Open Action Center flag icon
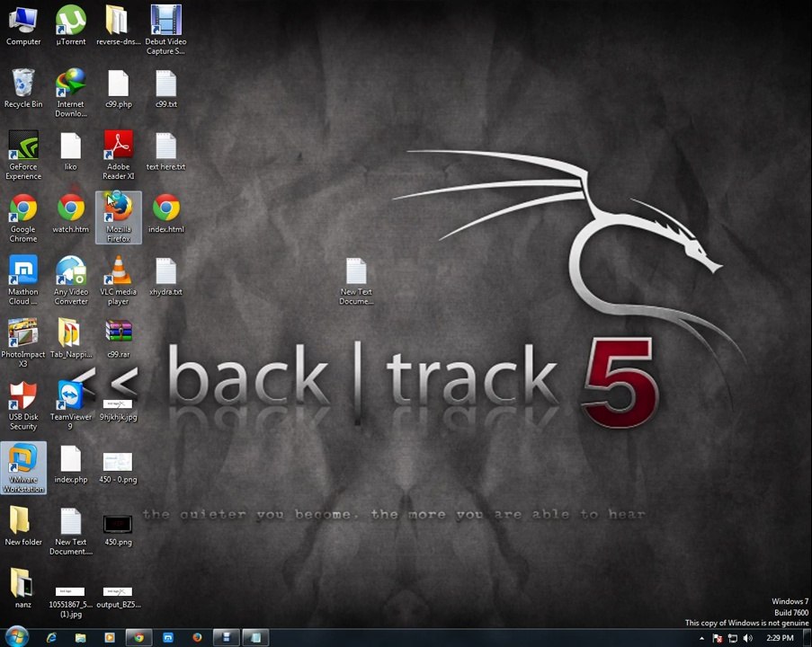The height and width of the screenshot is (647, 812). (718, 638)
